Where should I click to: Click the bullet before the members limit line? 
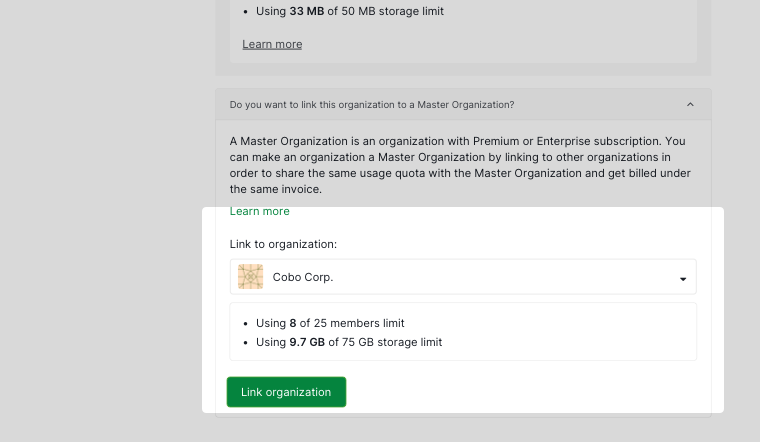coord(245,323)
